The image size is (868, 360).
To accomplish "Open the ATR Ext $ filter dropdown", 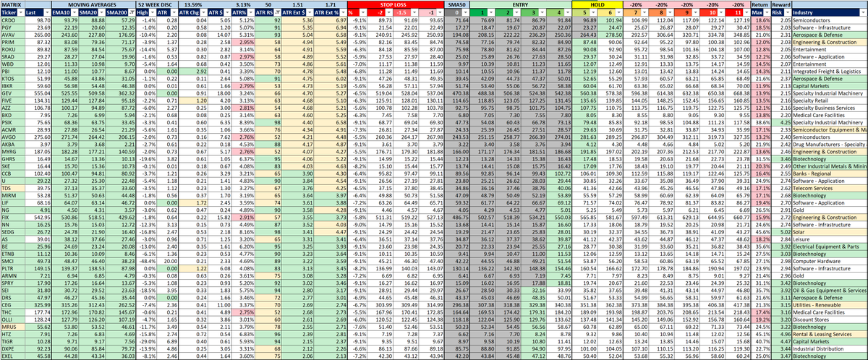I will [309, 12].
